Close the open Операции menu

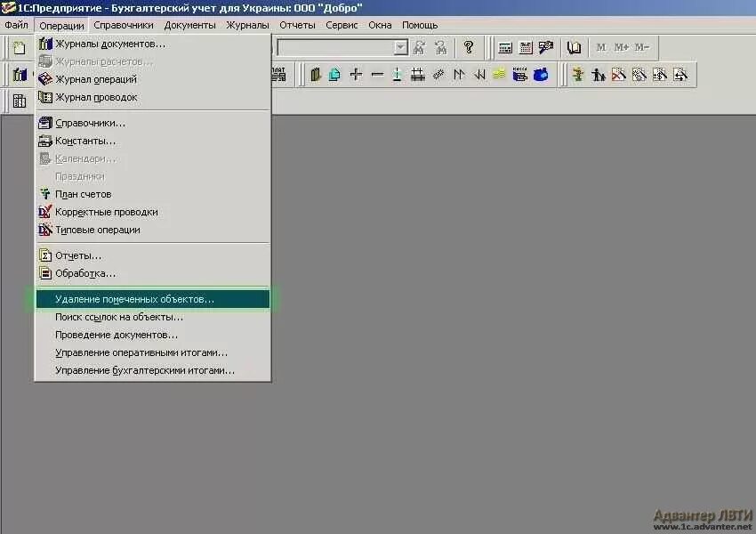click(x=61, y=26)
